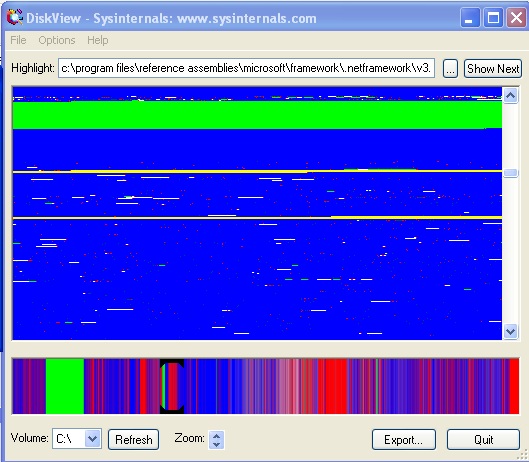Click the vertical scrollbar thumb
Viewport: 529px width, 462px height.
point(510,173)
